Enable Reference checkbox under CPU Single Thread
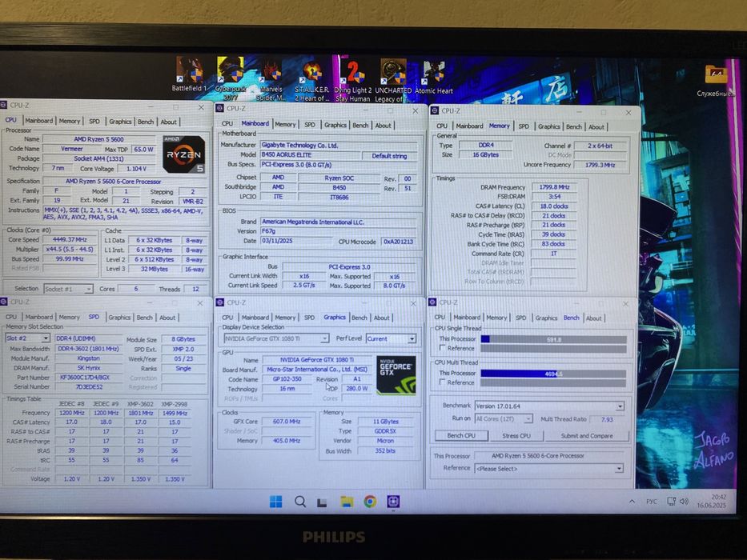The width and height of the screenshot is (747, 560). tap(442, 348)
